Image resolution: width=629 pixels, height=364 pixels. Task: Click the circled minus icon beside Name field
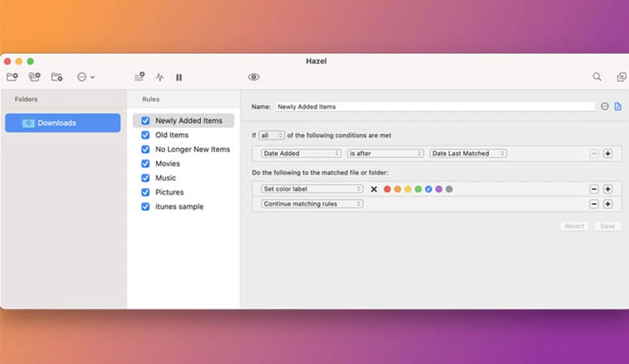click(604, 106)
